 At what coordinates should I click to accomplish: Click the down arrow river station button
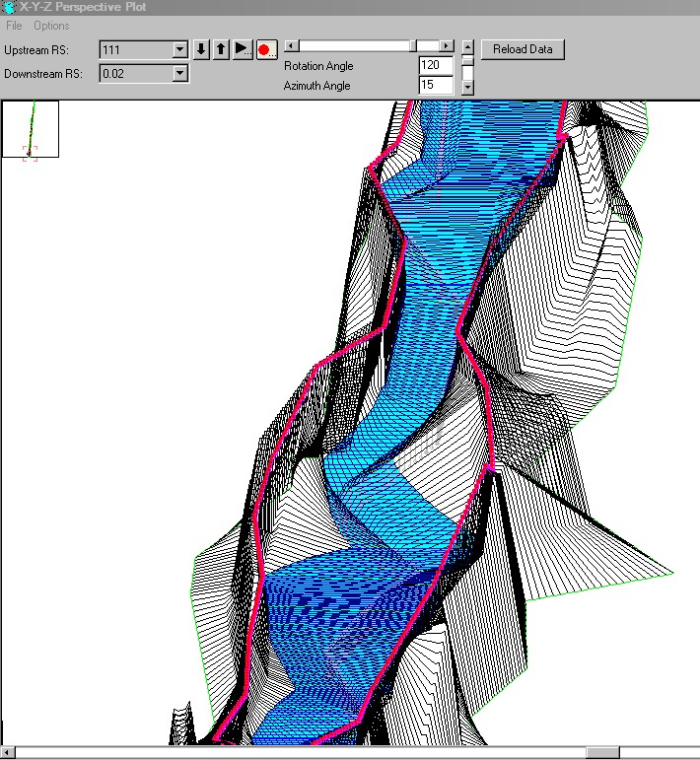pos(201,49)
